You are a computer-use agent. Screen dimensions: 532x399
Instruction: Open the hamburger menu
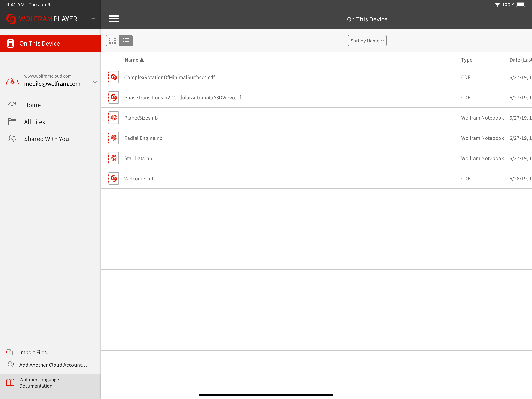(x=114, y=19)
